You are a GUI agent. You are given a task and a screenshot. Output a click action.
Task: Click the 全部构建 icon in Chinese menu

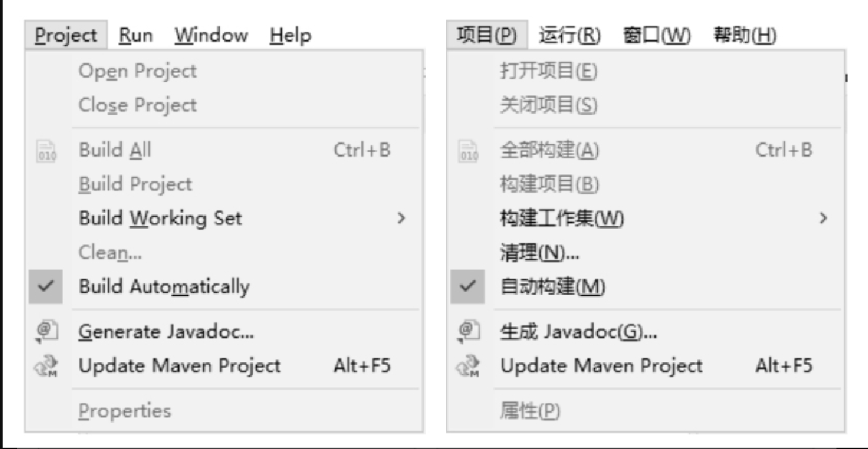[467, 151]
